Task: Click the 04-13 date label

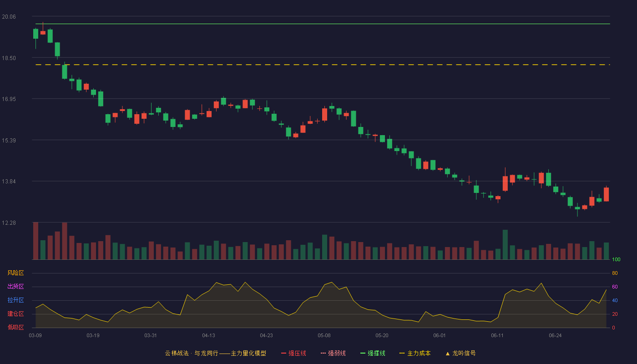Action: point(208,335)
